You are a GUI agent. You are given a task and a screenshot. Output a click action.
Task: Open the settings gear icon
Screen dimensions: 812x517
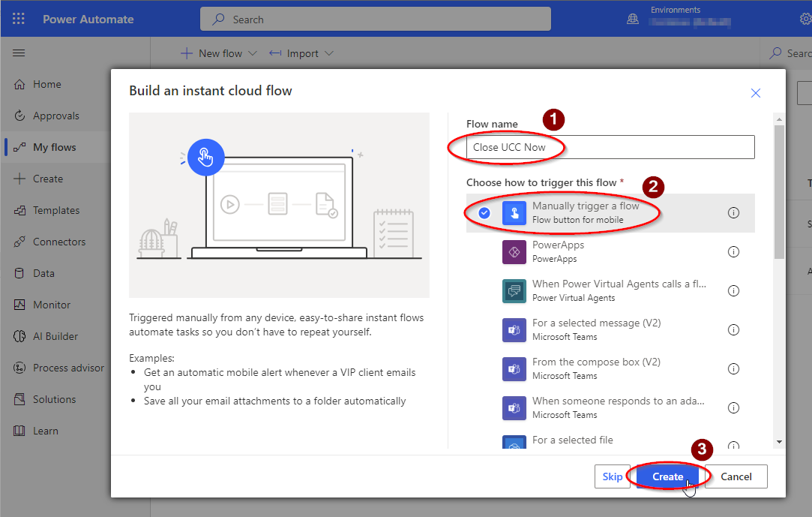click(x=806, y=20)
